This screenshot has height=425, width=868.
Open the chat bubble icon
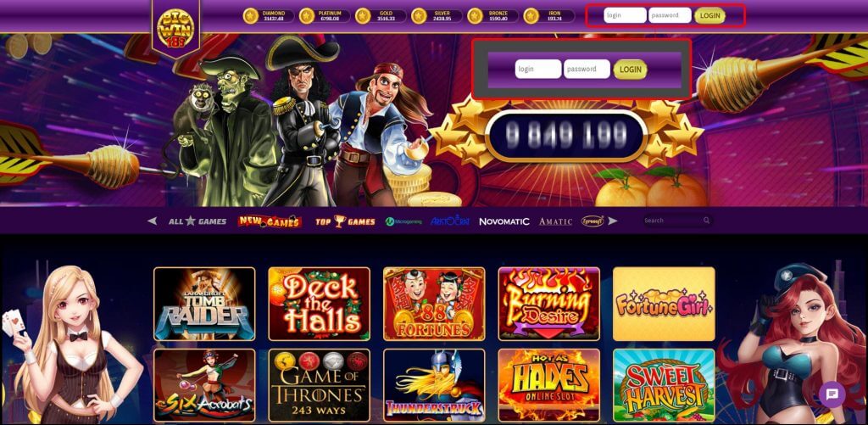[x=832, y=394]
